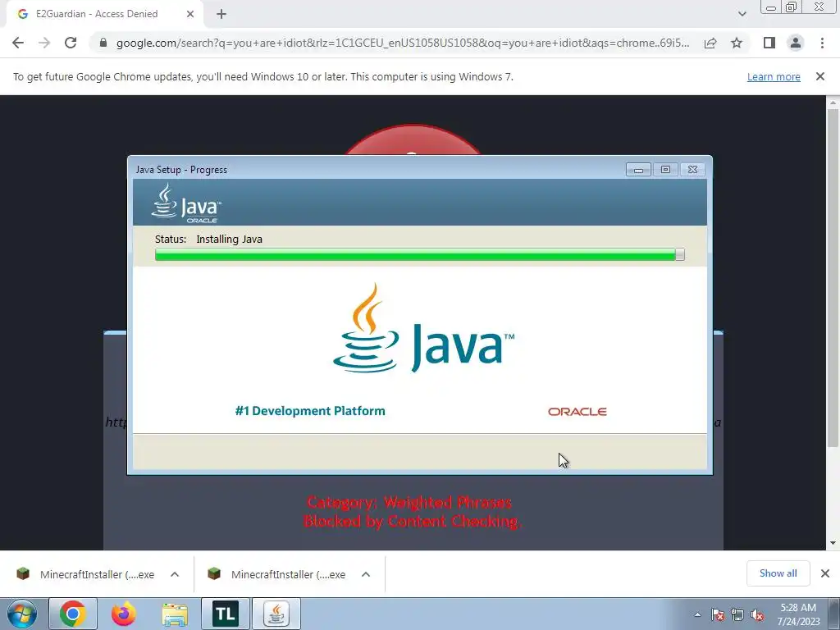Screen dimensions: 840x630
Task: Open Windows Explorer from the taskbar
Action: (x=175, y=614)
